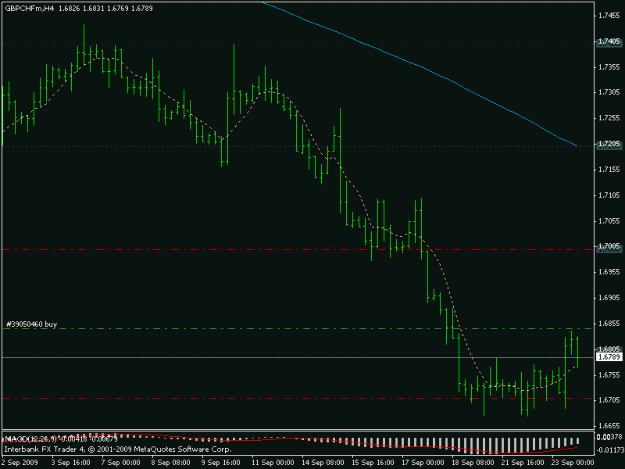Click the 1.6905 price axis label
This screenshot has height=469, width=625.
click(609, 298)
